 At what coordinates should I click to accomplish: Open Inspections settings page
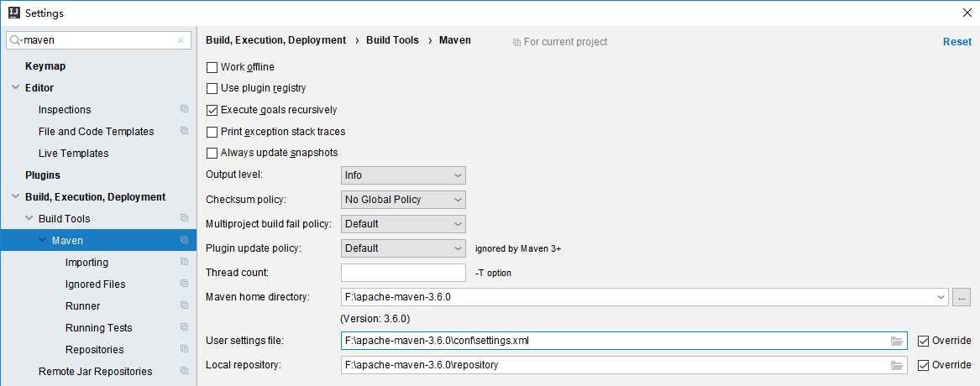click(65, 110)
